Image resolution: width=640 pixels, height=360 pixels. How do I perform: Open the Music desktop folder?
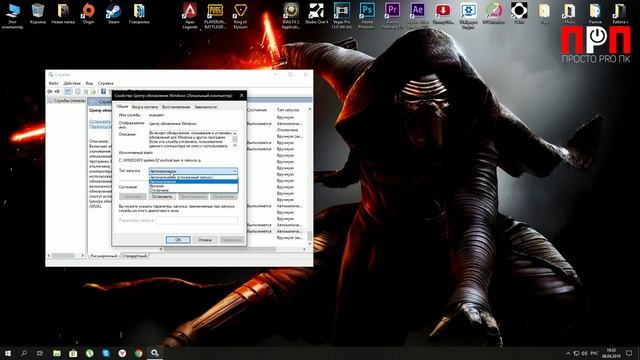coord(569,13)
